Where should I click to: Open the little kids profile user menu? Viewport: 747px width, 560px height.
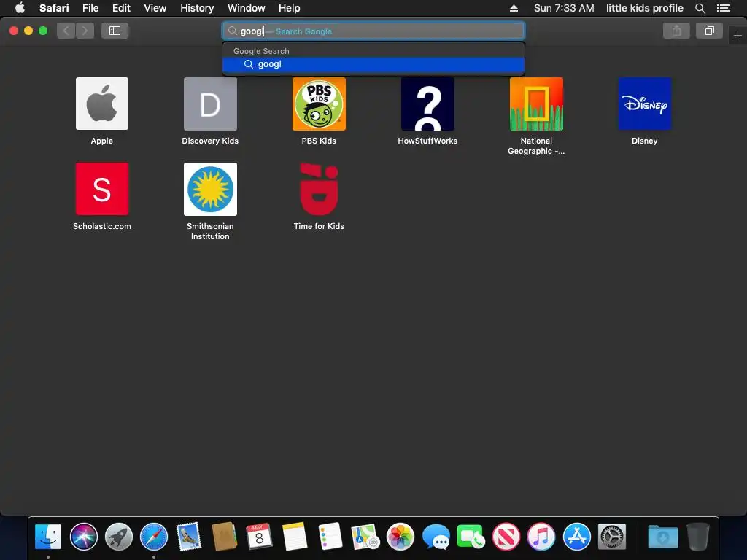[x=645, y=8]
